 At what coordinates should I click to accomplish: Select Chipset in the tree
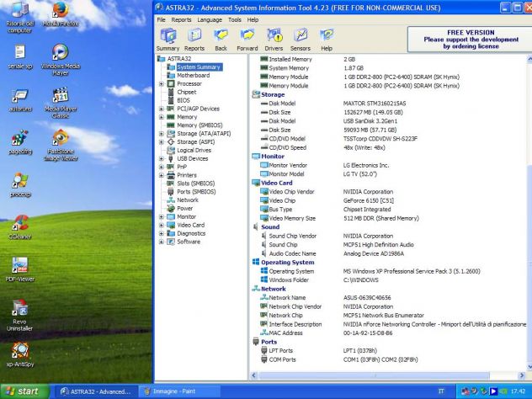(186, 92)
